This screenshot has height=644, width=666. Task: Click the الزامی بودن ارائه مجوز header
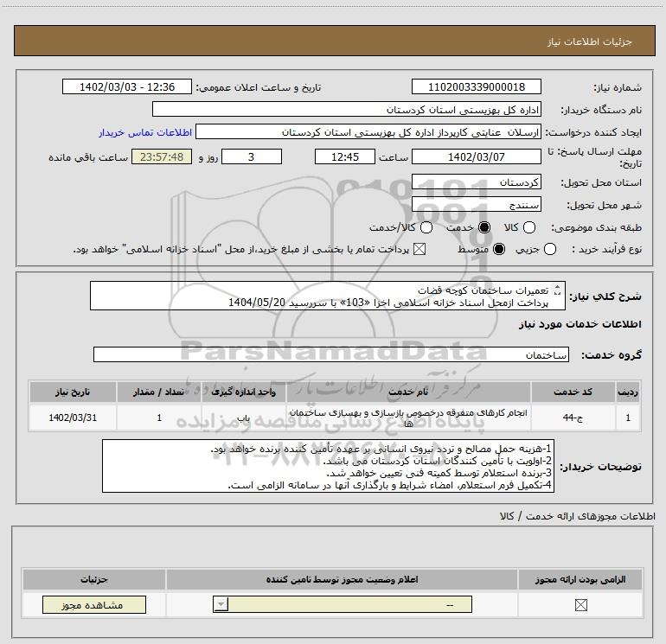[580, 579]
